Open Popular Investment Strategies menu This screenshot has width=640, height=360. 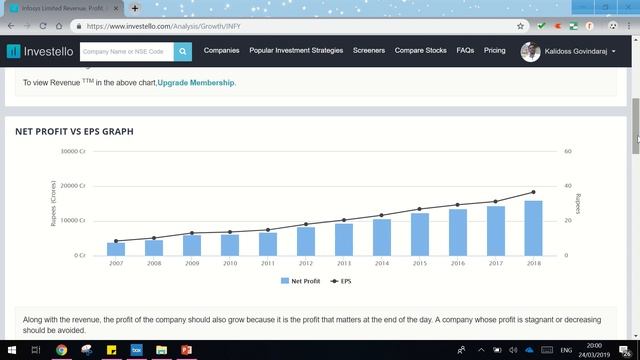pyautogui.click(x=296, y=51)
